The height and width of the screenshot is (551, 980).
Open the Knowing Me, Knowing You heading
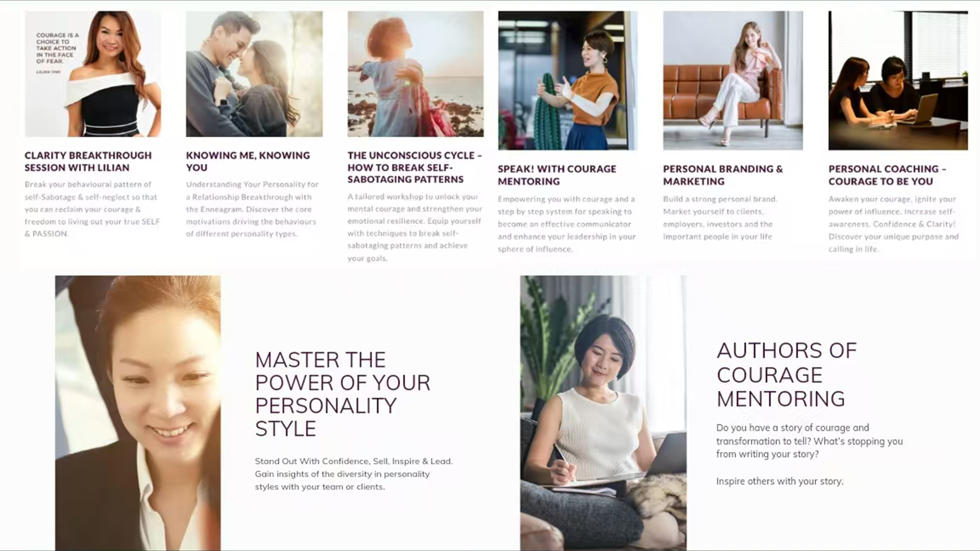point(248,161)
